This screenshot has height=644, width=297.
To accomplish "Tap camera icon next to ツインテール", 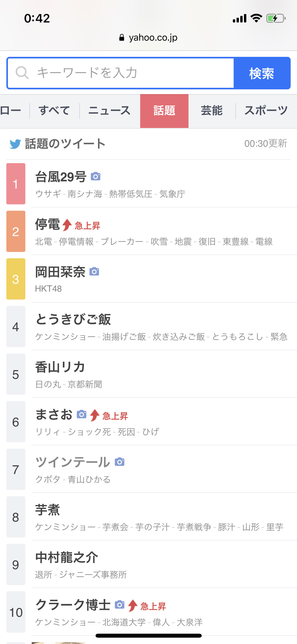I will pos(120,462).
